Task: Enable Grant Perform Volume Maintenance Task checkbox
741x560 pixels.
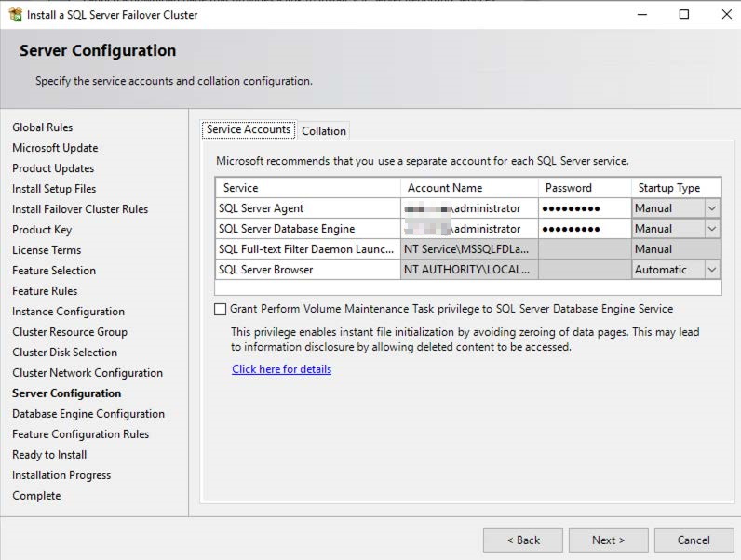Action: [220, 309]
